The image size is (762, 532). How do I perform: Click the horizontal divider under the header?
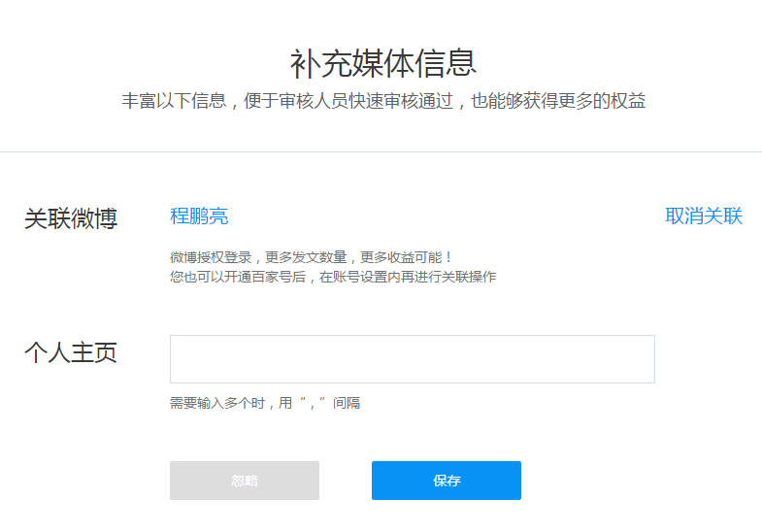point(381,152)
